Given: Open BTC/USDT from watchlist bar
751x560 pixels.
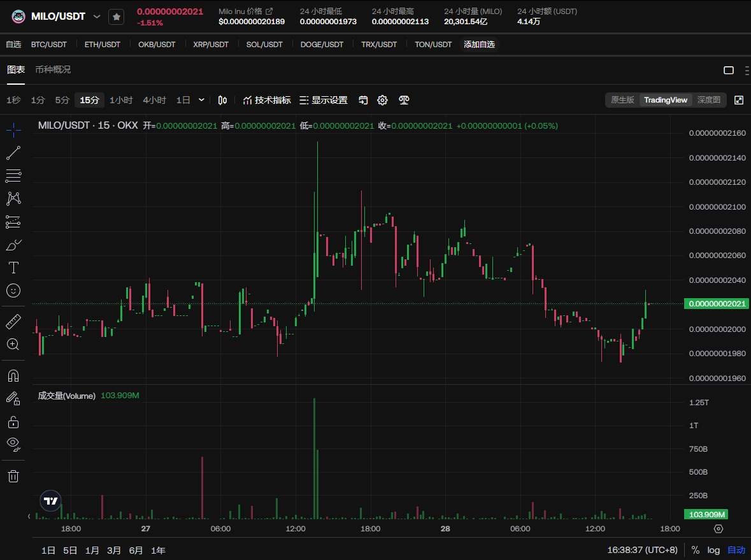Looking at the screenshot, I should [49, 45].
